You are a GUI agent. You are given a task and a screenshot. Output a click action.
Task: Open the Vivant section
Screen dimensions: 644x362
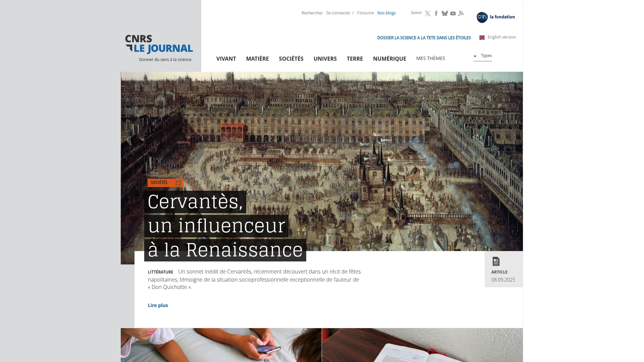pos(226,59)
